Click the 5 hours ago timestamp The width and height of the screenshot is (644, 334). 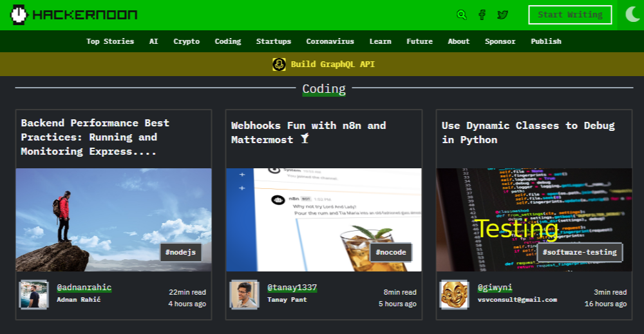pos(397,304)
